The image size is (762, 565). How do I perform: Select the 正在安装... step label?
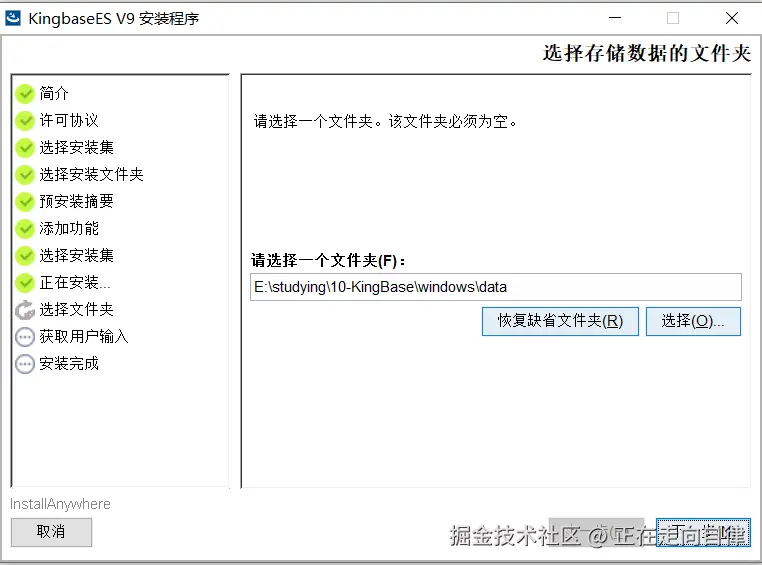click(75, 282)
